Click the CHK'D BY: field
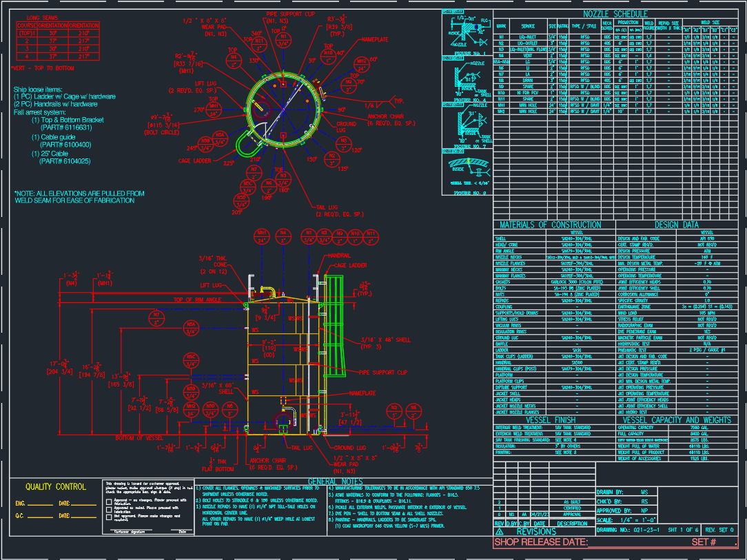 click(x=626, y=501)
